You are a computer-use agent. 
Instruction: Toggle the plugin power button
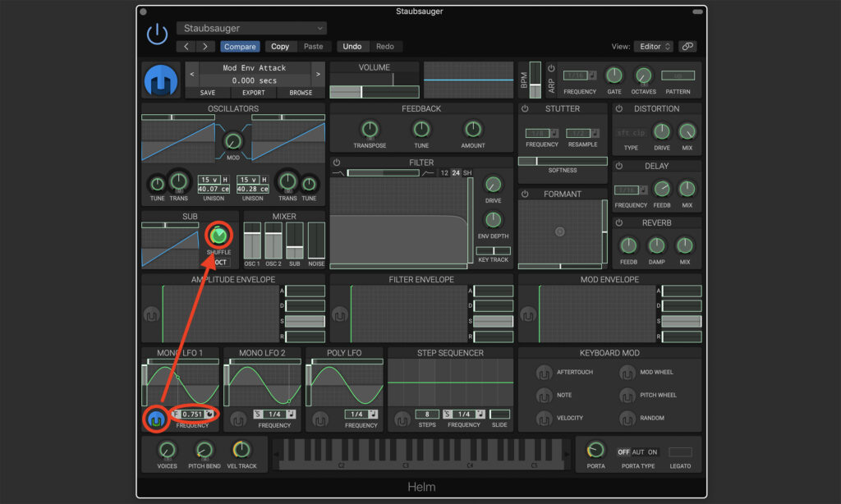click(x=157, y=34)
